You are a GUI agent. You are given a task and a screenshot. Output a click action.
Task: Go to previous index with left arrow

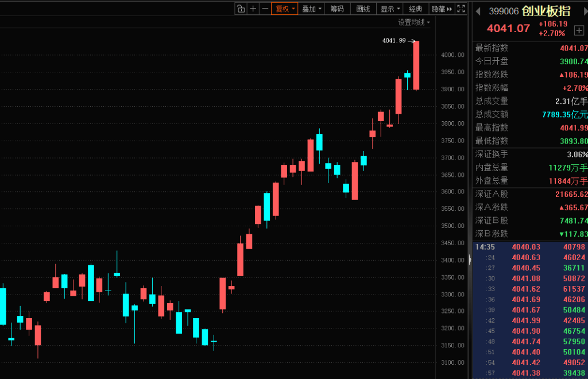478,11
